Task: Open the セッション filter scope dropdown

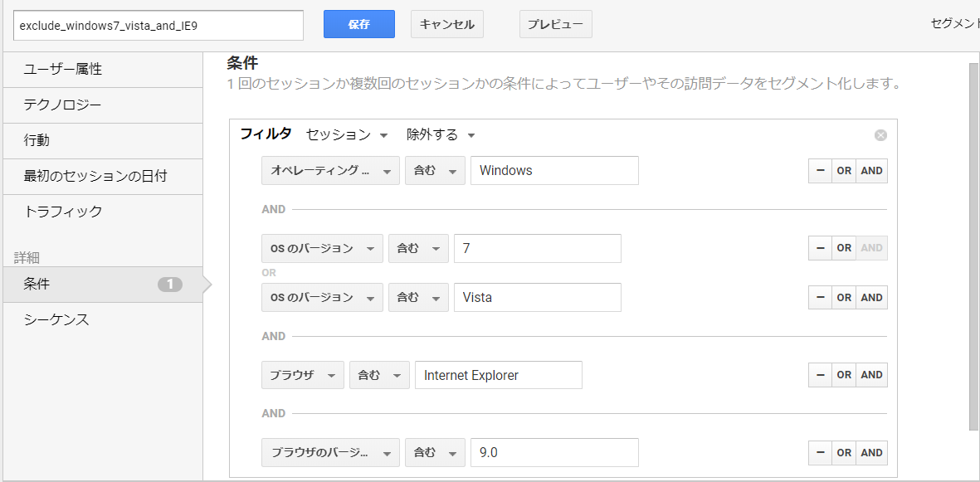Action: (x=347, y=134)
